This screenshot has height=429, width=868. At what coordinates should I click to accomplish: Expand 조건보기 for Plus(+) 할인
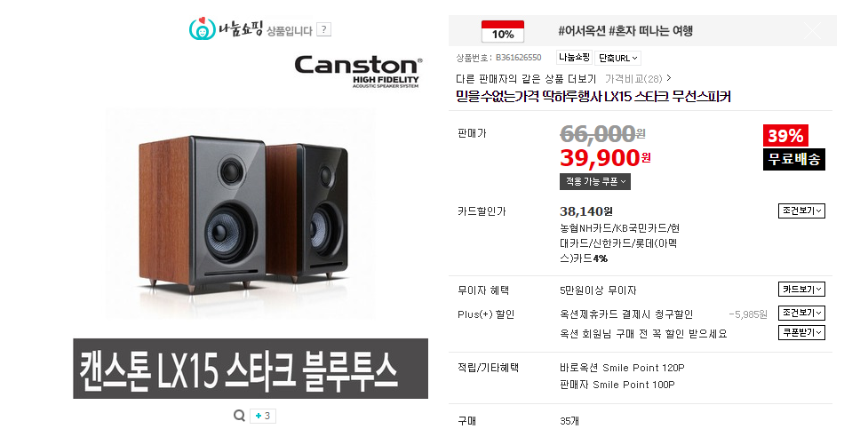coord(801,314)
